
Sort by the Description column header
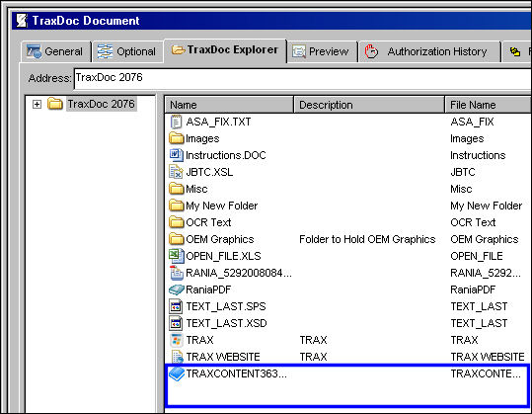(369, 105)
